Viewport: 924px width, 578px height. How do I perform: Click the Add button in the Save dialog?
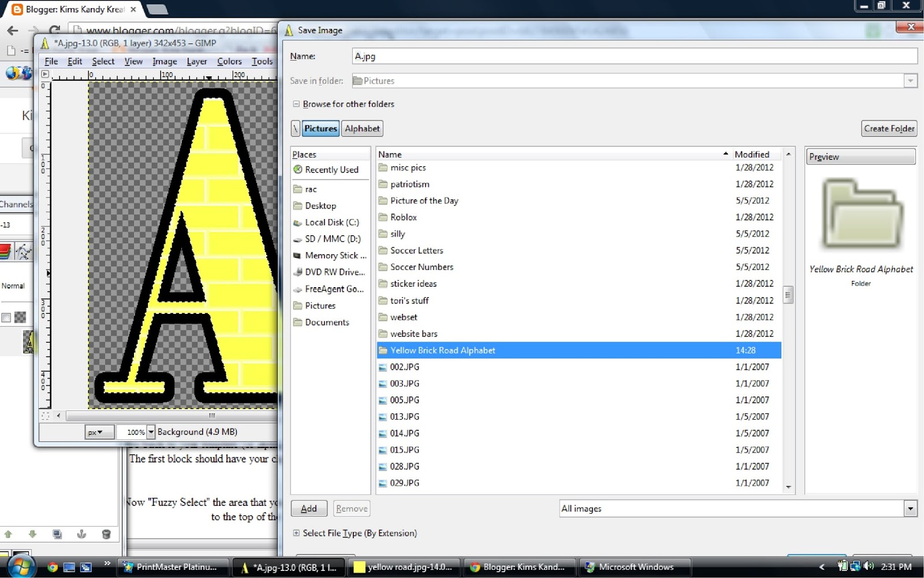click(309, 508)
